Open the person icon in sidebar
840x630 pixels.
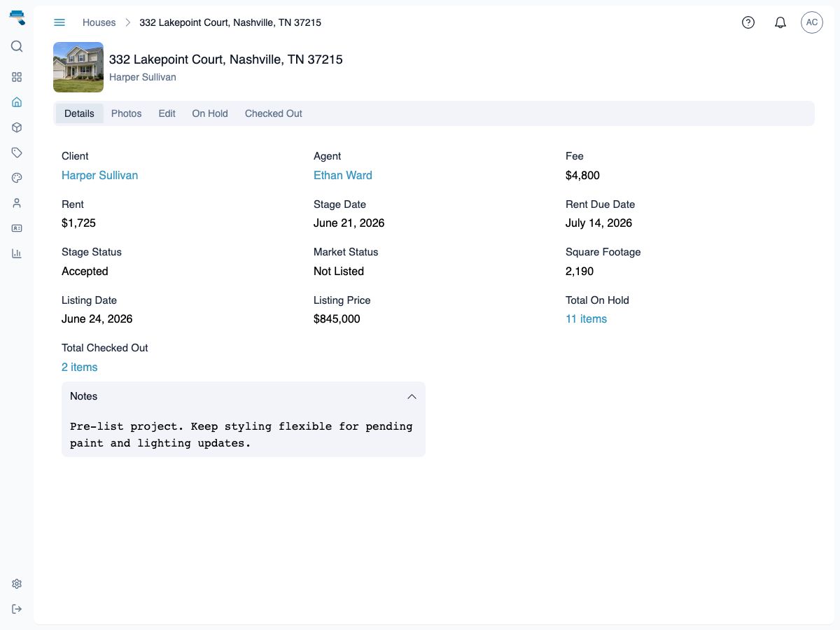point(17,203)
